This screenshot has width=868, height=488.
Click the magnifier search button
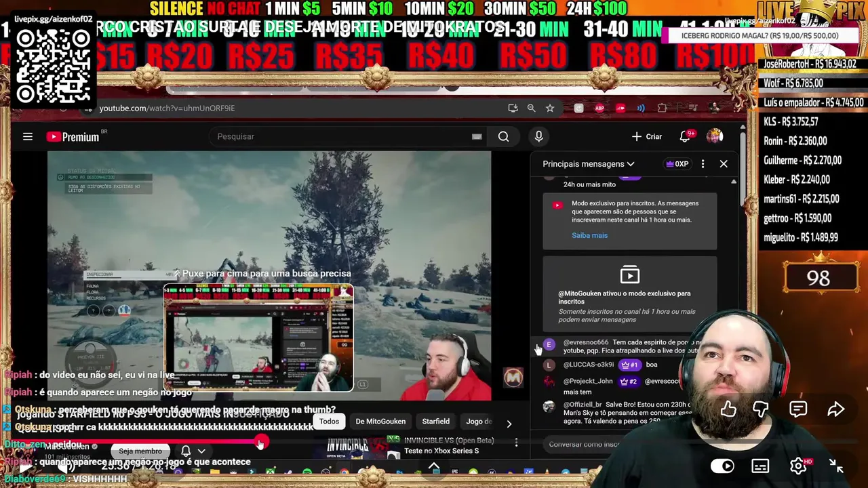point(503,136)
